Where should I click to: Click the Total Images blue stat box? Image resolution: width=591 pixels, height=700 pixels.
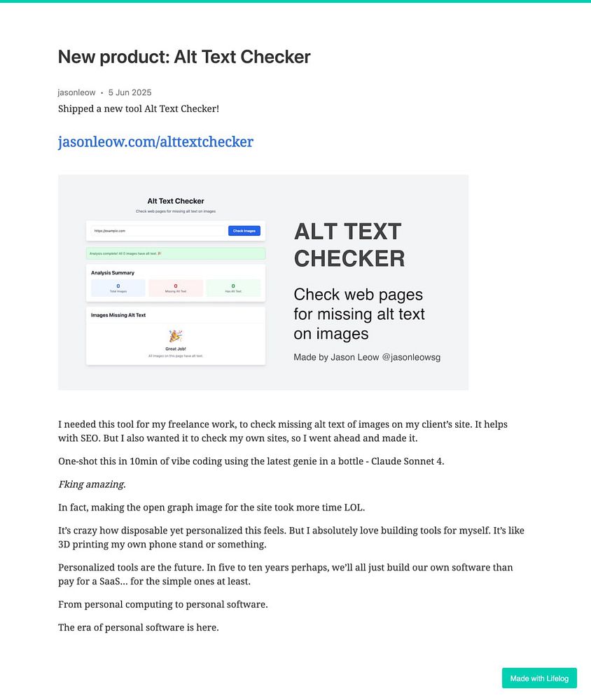point(118,288)
